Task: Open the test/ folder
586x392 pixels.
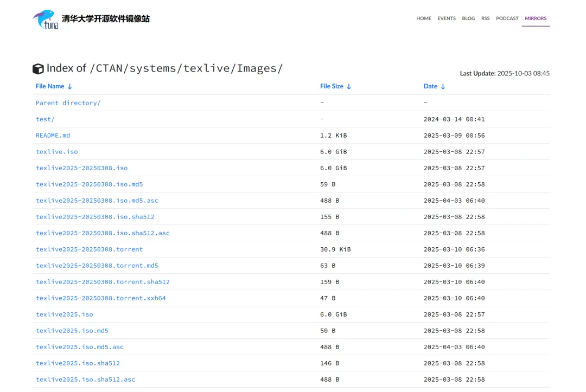Action: (x=45, y=119)
